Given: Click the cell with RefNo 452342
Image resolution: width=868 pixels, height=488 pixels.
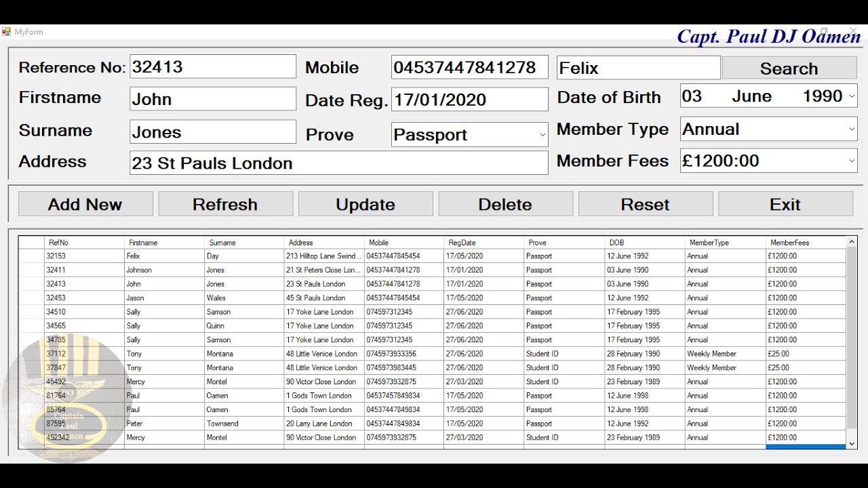Looking at the screenshot, I should [x=85, y=437].
